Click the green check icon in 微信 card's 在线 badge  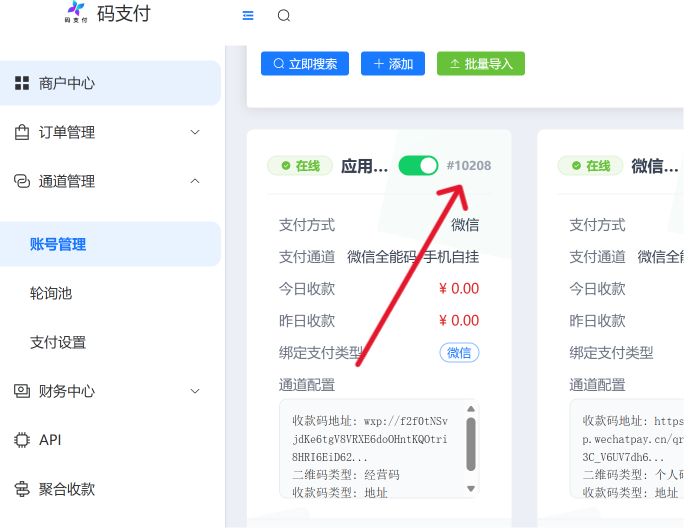pos(576,166)
